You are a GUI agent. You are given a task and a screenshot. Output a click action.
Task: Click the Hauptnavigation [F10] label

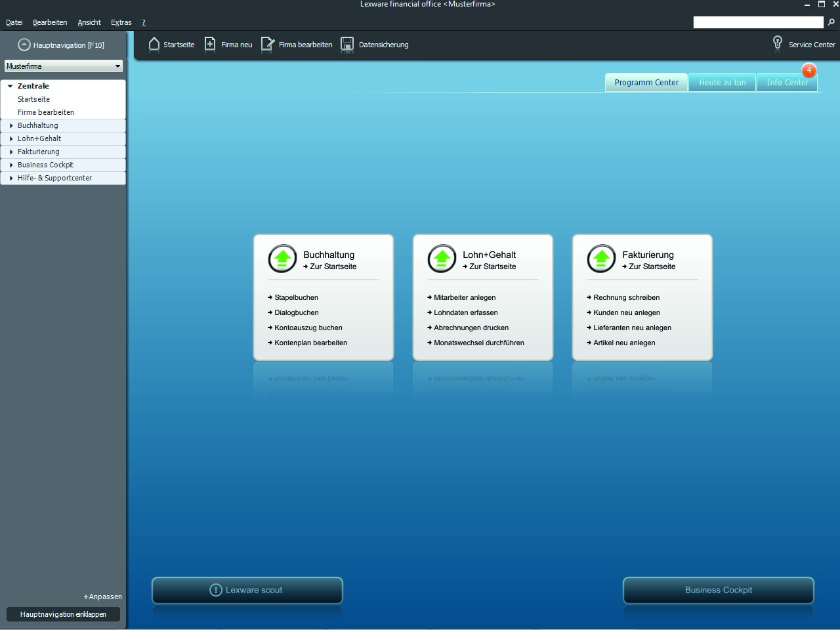click(x=69, y=45)
